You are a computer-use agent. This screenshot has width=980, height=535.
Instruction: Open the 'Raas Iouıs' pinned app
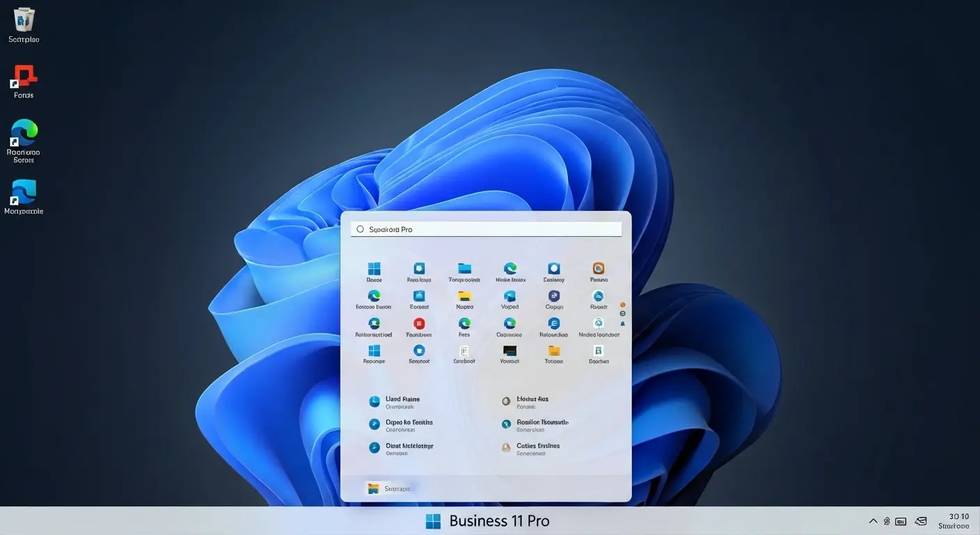click(419, 272)
